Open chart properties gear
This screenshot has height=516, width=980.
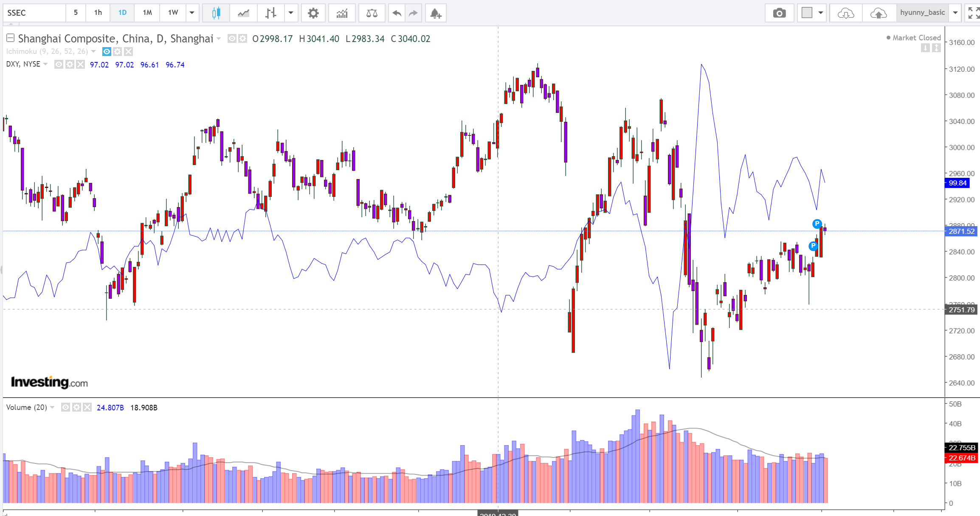pos(313,13)
